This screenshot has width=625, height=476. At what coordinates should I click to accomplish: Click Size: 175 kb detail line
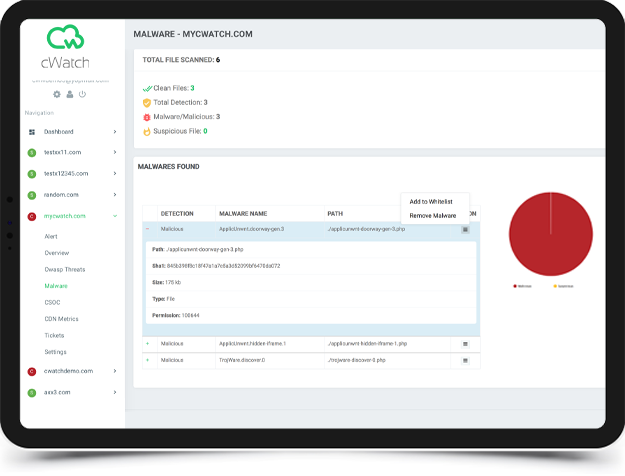[166, 282]
